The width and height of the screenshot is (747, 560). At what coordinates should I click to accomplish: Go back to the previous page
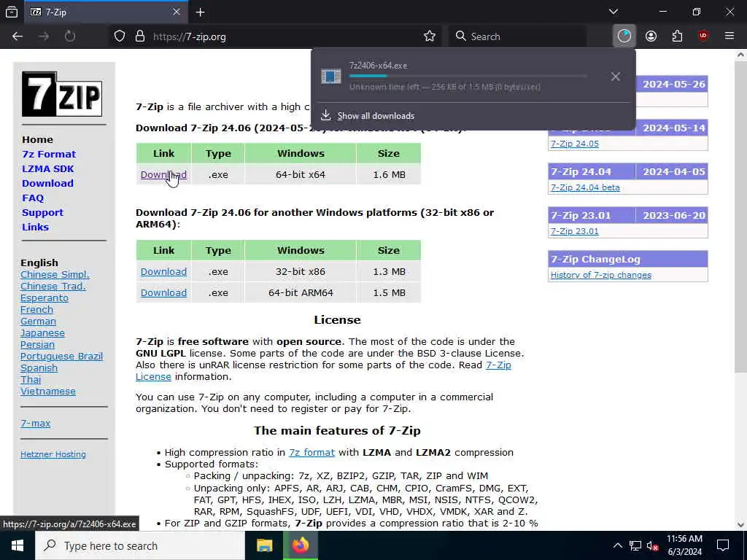point(18,36)
